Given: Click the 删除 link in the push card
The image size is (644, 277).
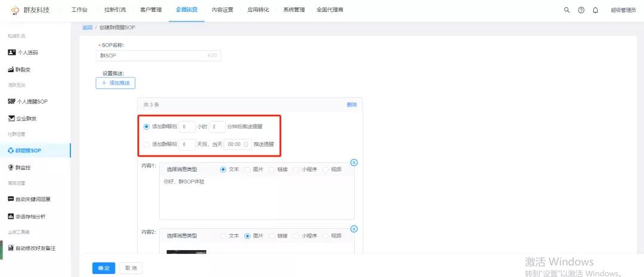Looking at the screenshot, I should (x=352, y=105).
